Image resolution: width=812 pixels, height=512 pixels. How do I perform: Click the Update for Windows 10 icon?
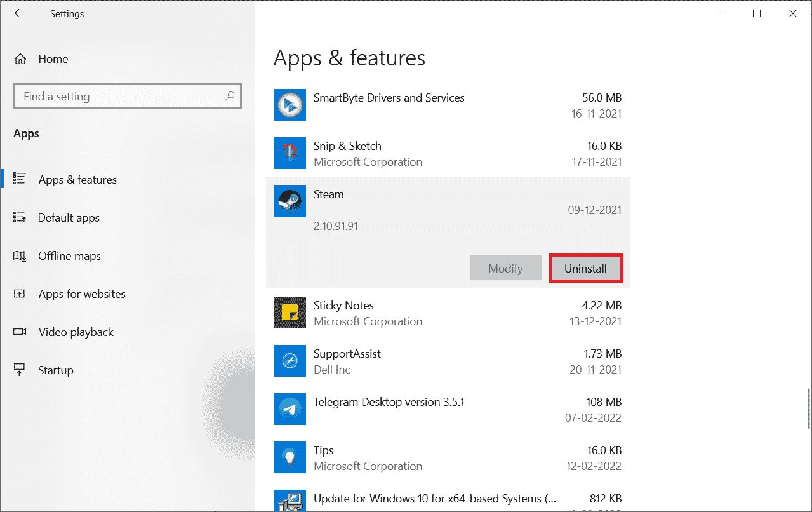(x=290, y=501)
